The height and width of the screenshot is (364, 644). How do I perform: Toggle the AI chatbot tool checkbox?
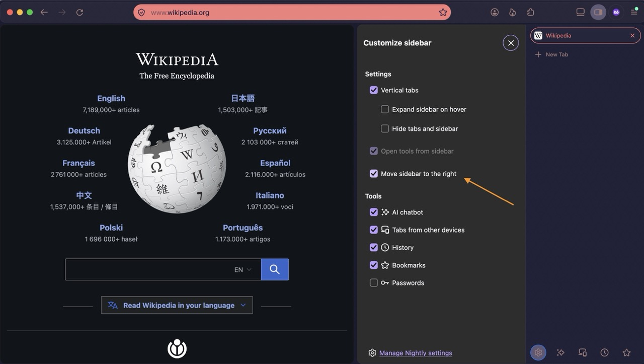374,212
